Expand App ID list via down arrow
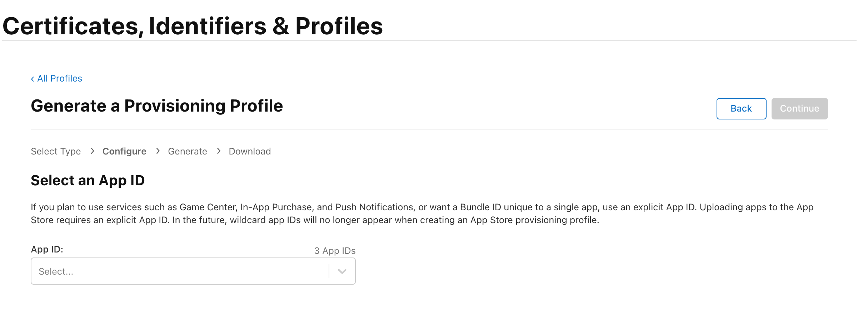This screenshot has width=868, height=324. [x=342, y=271]
